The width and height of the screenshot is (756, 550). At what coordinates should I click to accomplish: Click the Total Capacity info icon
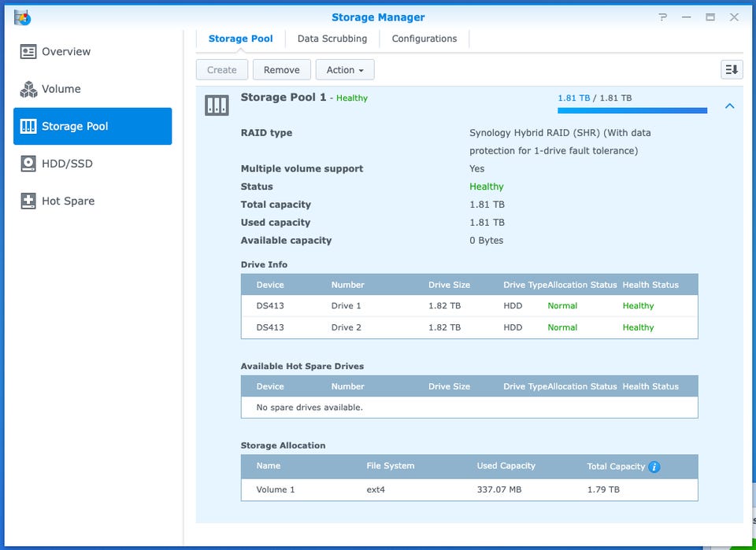654,467
